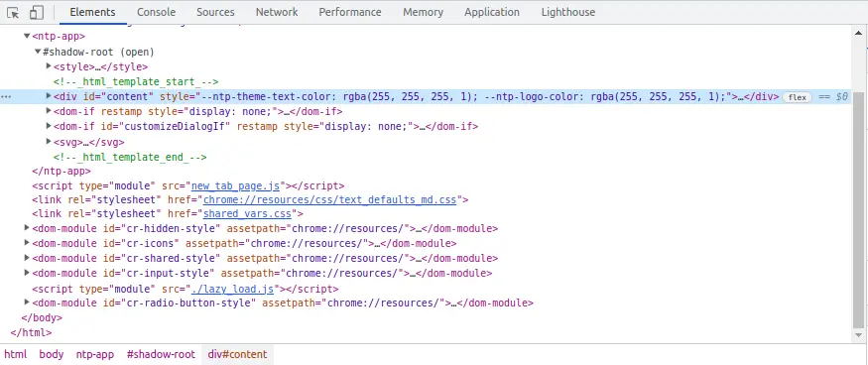Click the flex badge on content div

coord(798,97)
